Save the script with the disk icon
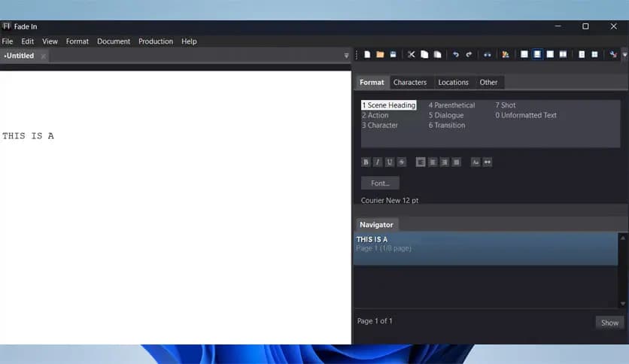Screen dimensions: 629x364 click(393, 54)
